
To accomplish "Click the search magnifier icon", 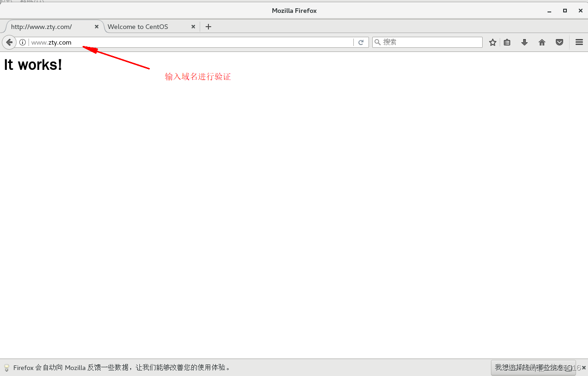I will pyautogui.click(x=378, y=42).
